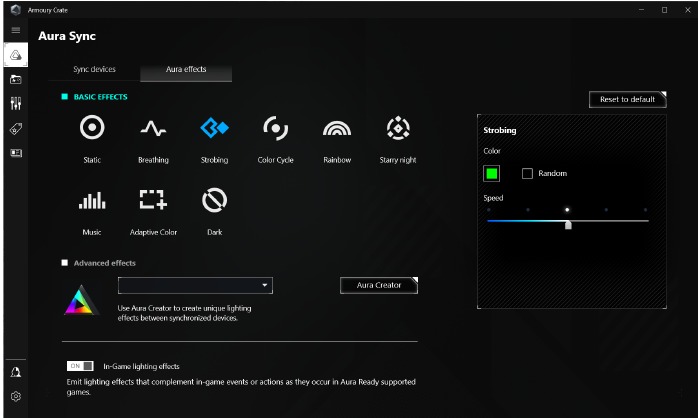Open the deals tag sidebar icon

coord(16,129)
